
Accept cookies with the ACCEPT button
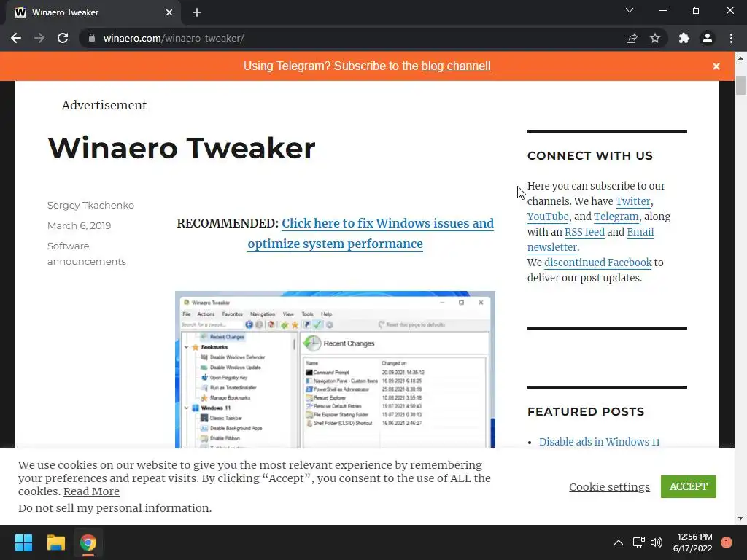coord(689,486)
